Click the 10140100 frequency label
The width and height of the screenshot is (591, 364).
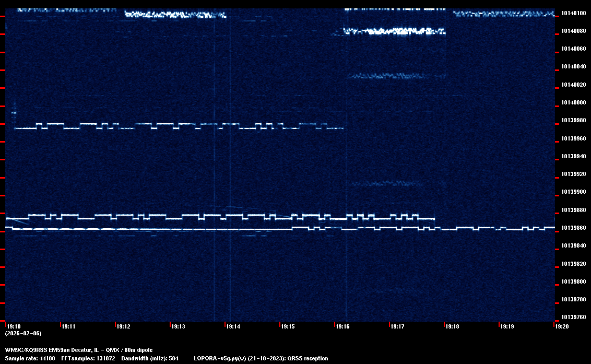(x=573, y=13)
